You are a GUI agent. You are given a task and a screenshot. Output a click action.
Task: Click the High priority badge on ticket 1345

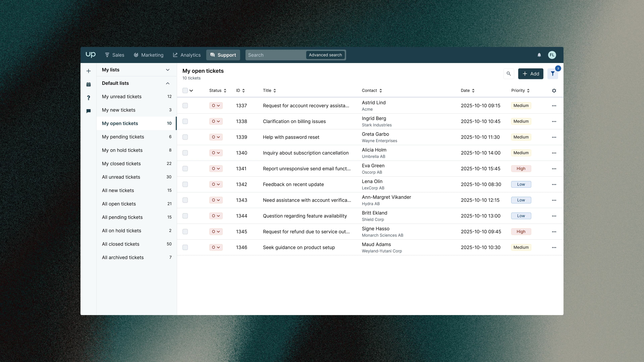tap(521, 232)
